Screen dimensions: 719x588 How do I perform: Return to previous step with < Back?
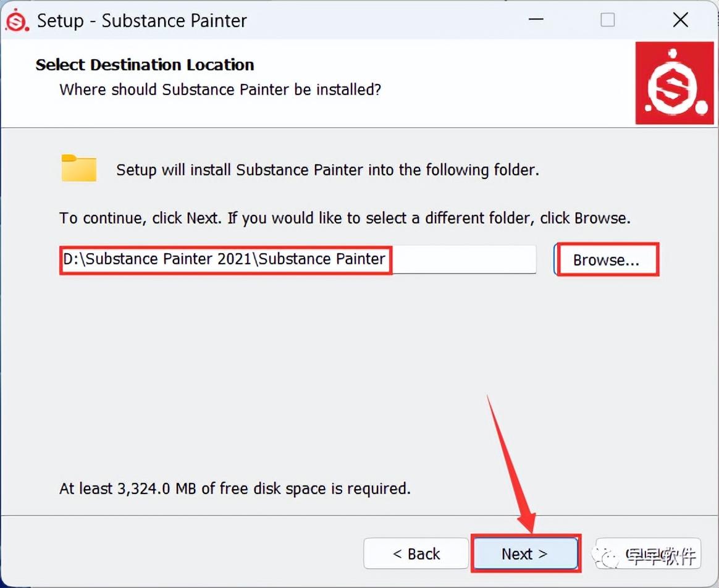pyautogui.click(x=416, y=553)
